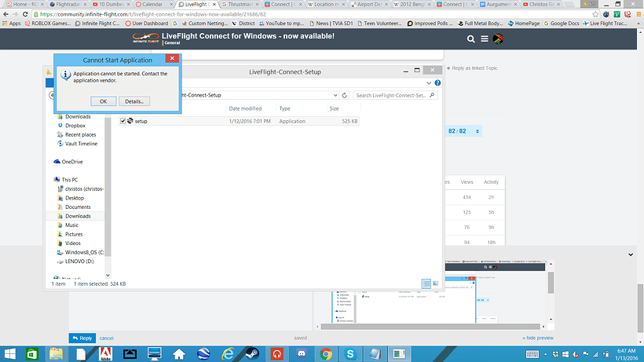Sort files by Date modified column
Image resolution: width=644 pixels, height=362 pixels.
[x=245, y=109]
